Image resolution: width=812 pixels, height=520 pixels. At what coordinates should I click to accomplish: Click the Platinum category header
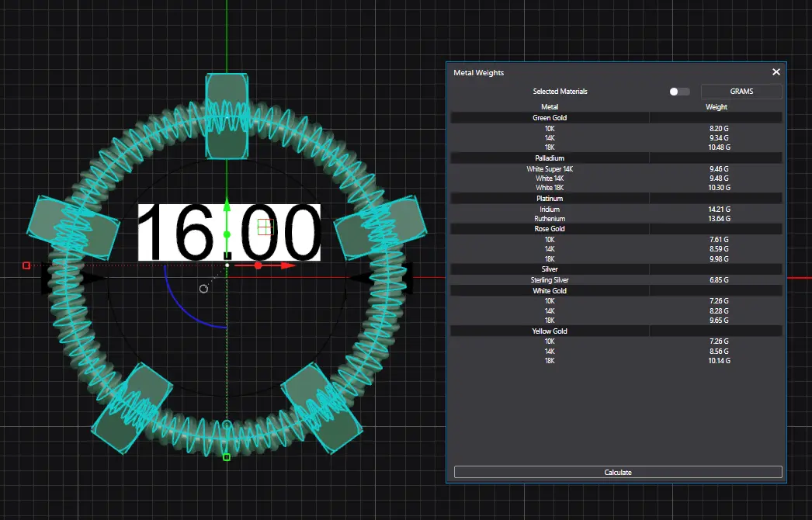(550, 199)
